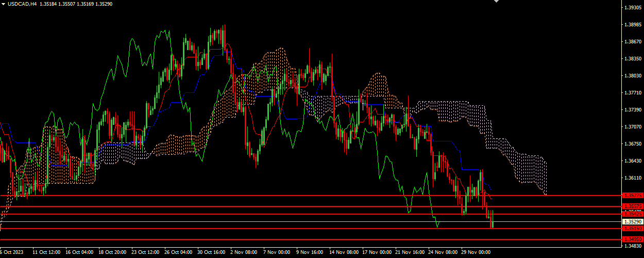This screenshot has height=258, width=644.
Task: Select the red 1.35575 horizontal level tag
Action: 632,206
